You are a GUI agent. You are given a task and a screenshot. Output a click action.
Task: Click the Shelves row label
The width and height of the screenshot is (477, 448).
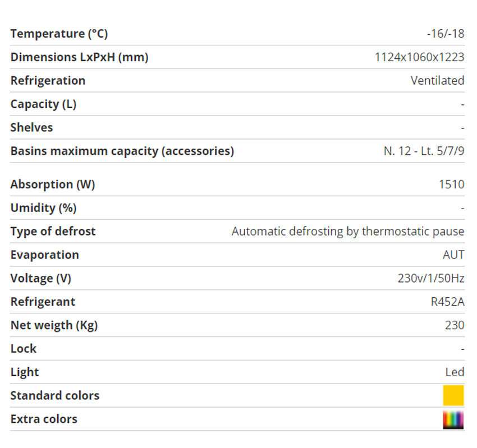coord(31,127)
